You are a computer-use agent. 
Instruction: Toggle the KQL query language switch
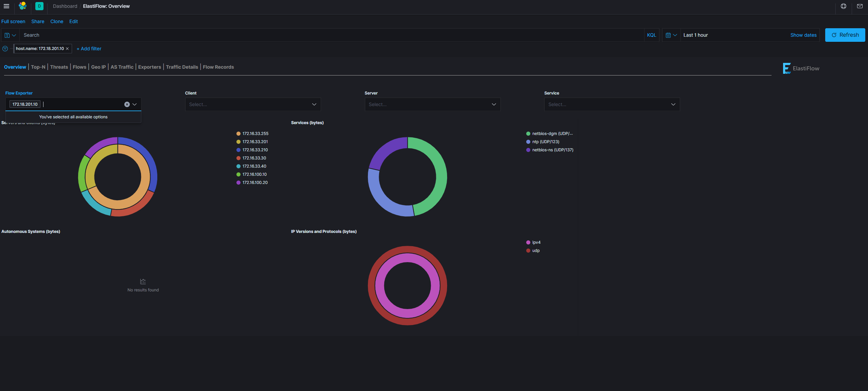[651, 35]
